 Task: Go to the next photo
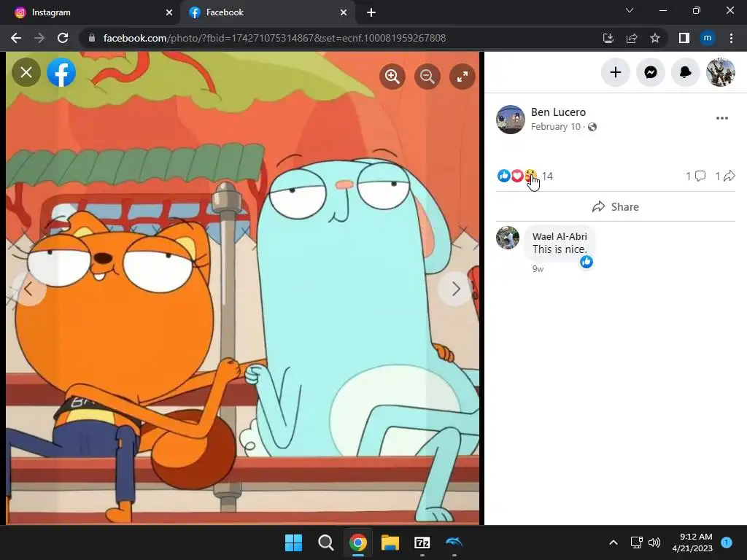point(455,289)
